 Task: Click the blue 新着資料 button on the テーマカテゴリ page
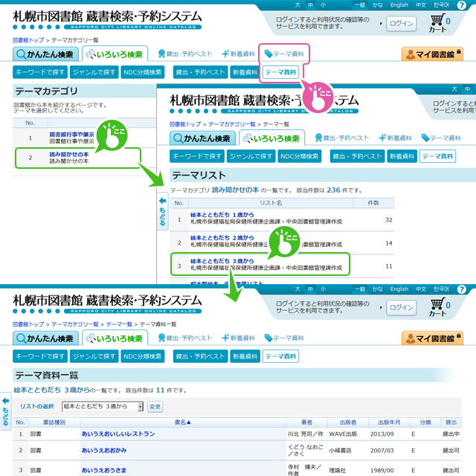click(x=245, y=72)
